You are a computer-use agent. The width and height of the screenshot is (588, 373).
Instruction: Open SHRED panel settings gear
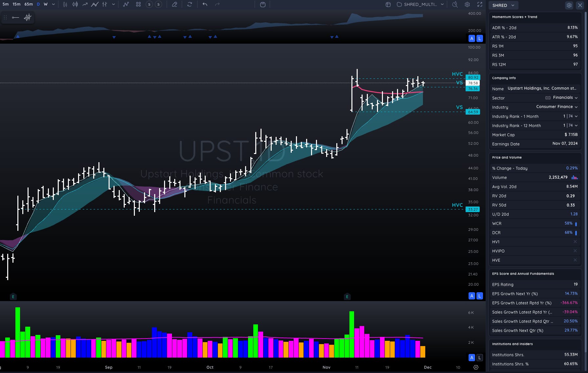(x=569, y=5)
